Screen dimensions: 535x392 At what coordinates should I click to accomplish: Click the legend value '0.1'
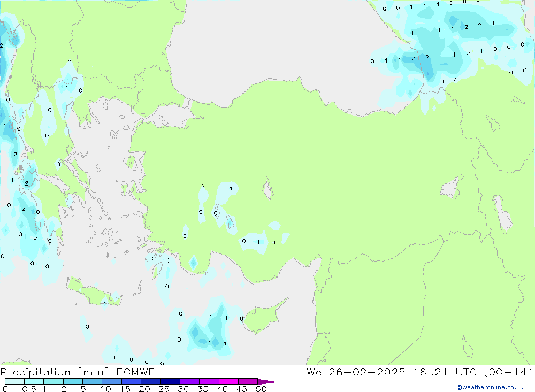pyautogui.click(x=9, y=389)
